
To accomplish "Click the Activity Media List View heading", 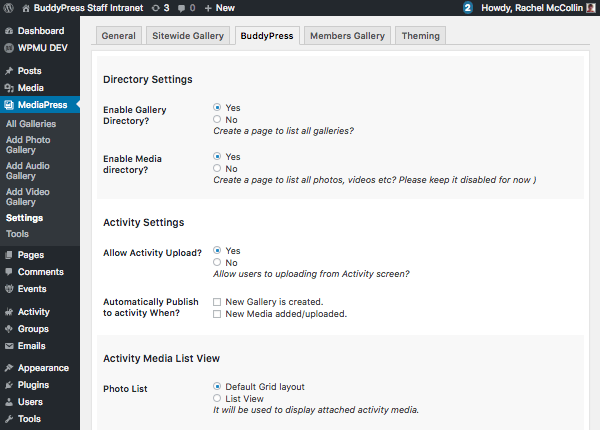I will [161, 358].
